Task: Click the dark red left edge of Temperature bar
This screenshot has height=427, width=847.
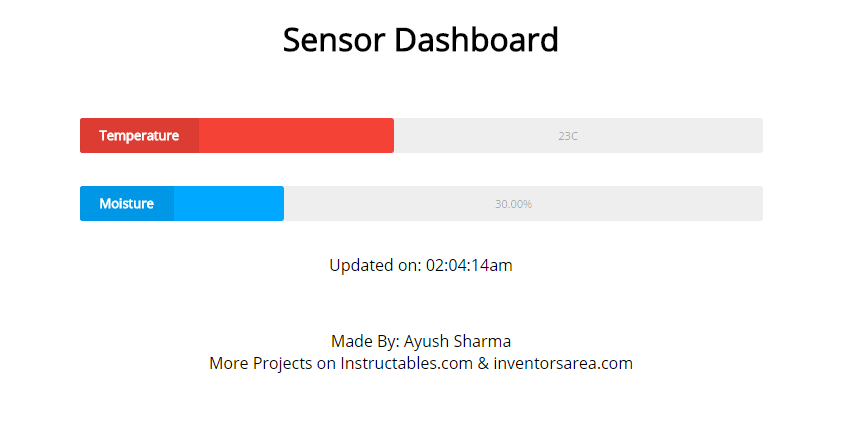Action: 86,136
